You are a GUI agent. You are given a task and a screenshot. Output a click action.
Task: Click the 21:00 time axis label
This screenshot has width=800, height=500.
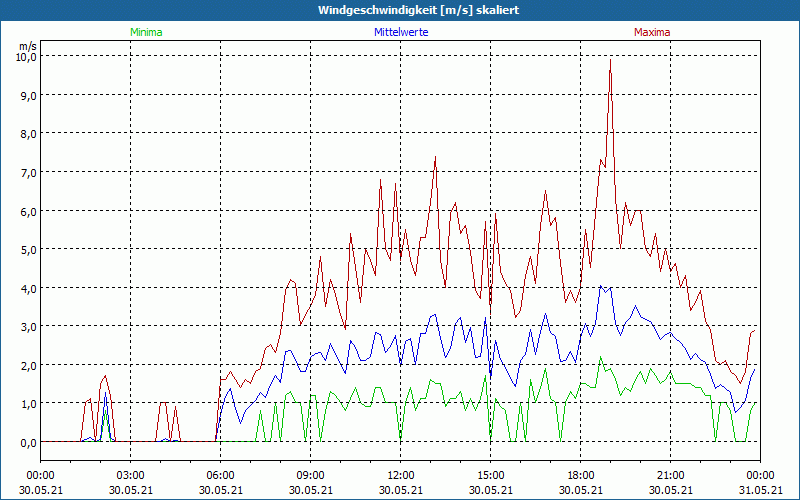670,476
